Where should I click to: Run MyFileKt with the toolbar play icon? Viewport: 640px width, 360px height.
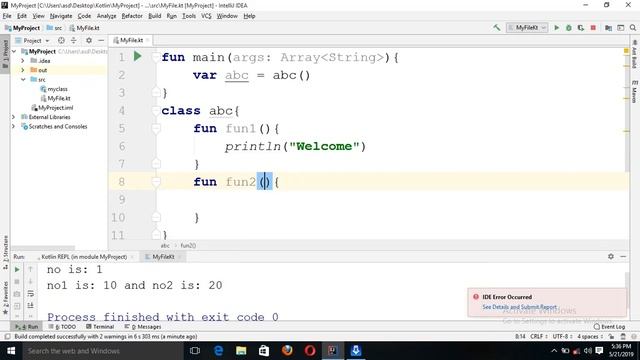click(556, 28)
